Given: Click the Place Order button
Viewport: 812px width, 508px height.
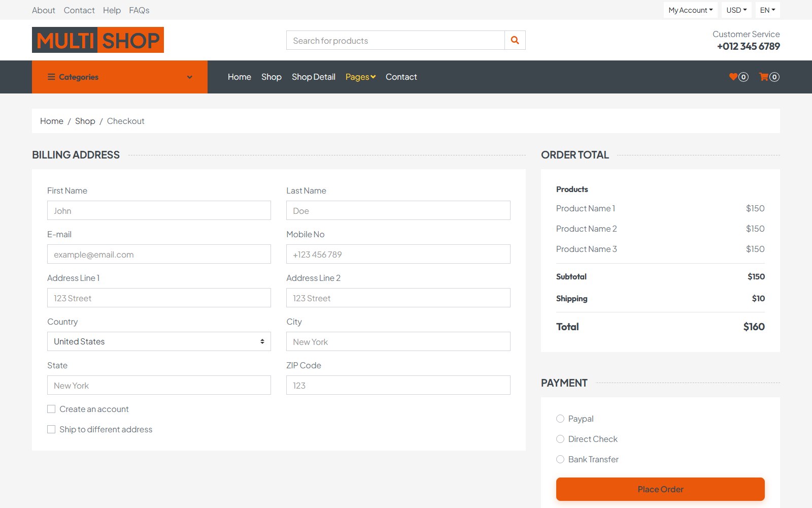Looking at the screenshot, I should point(660,489).
